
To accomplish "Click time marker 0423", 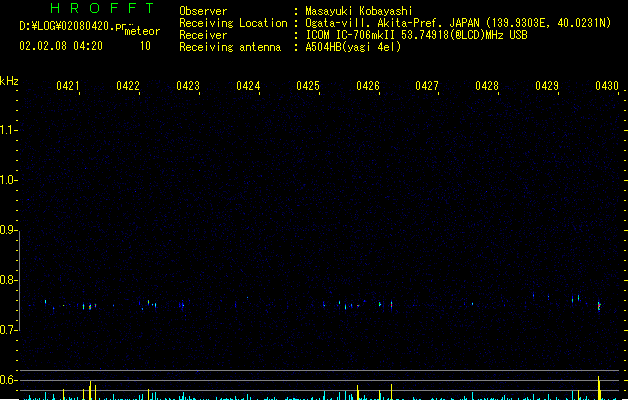I will tap(188, 86).
